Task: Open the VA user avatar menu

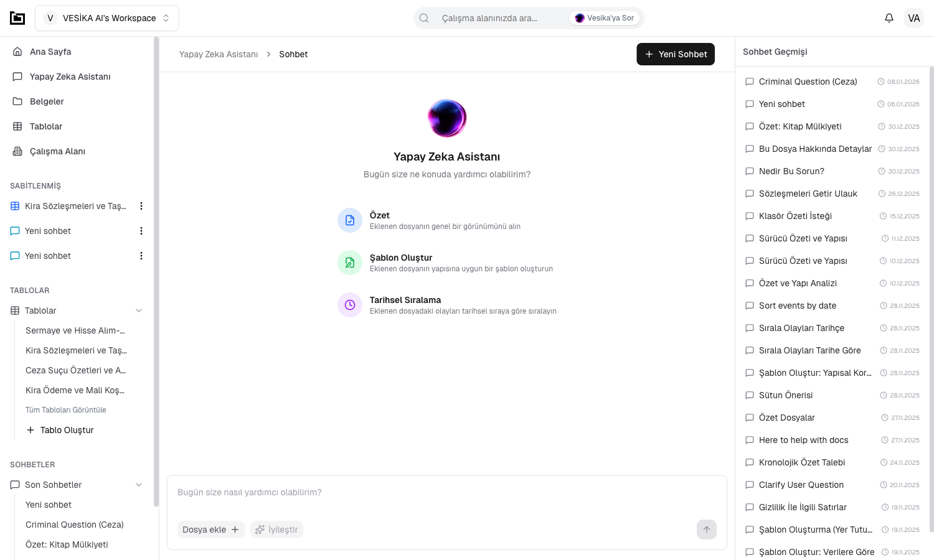Action: point(913,18)
